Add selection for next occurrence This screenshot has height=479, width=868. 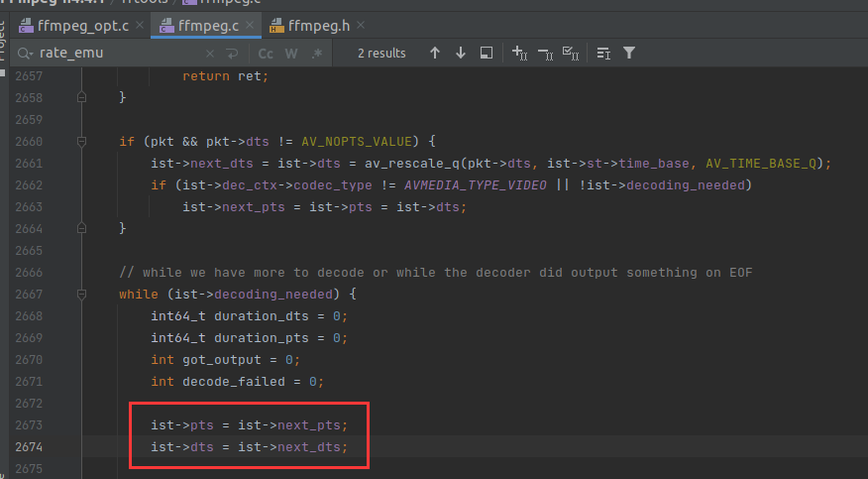519,53
